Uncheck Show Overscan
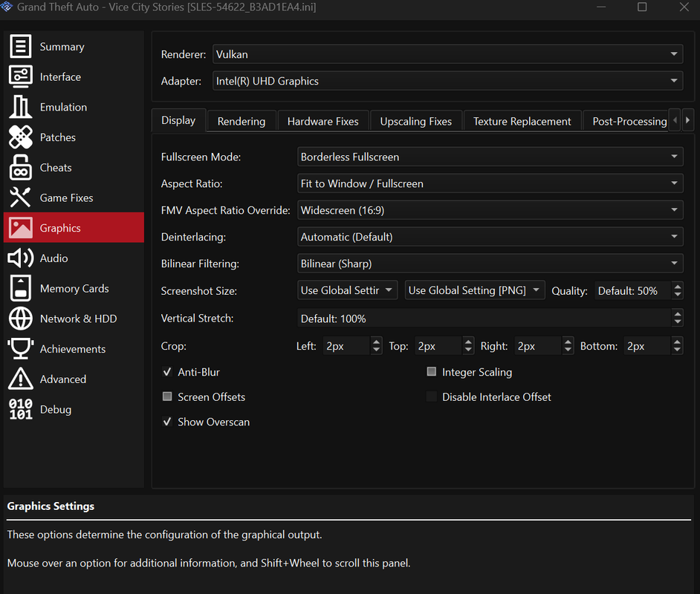Image resolution: width=700 pixels, height=594 pixels. [x=167, y=422]
